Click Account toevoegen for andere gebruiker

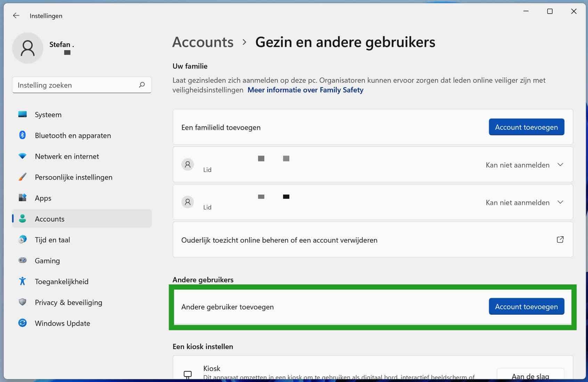526,307
